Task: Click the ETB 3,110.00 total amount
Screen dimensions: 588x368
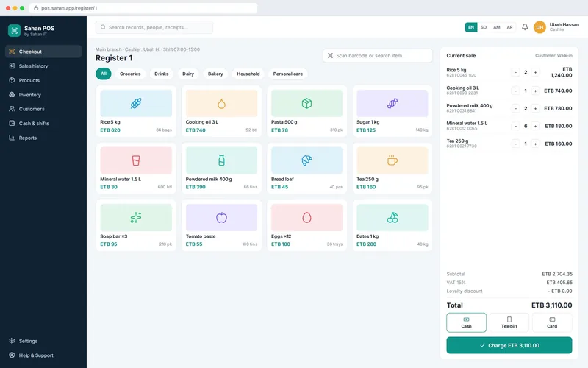Action: [552, 305]
